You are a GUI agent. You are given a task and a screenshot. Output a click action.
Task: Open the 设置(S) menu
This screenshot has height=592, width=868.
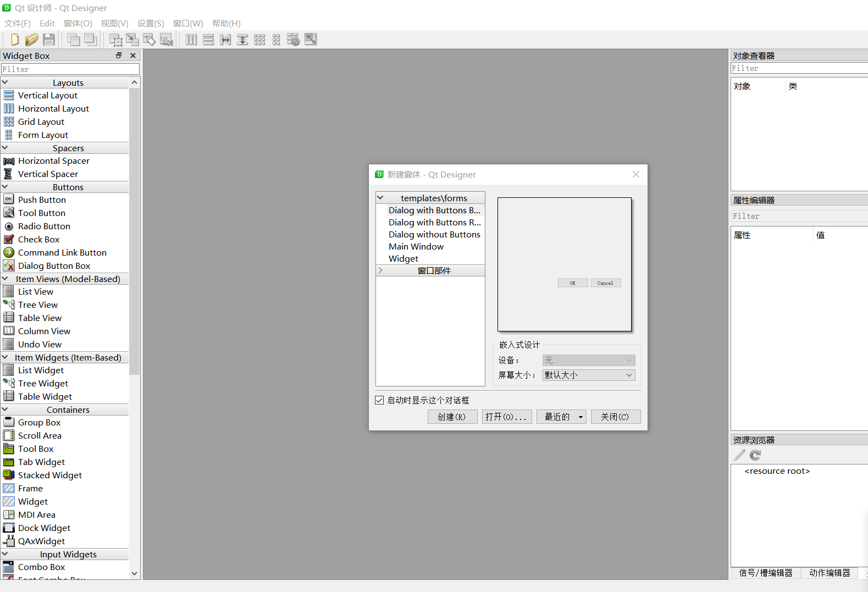tap(151, 23)
